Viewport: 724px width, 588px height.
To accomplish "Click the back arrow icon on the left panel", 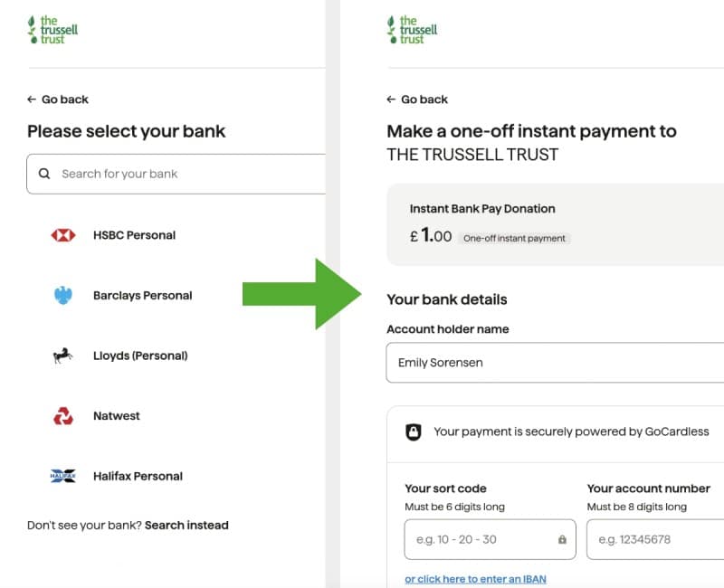I will click(32, 100).
